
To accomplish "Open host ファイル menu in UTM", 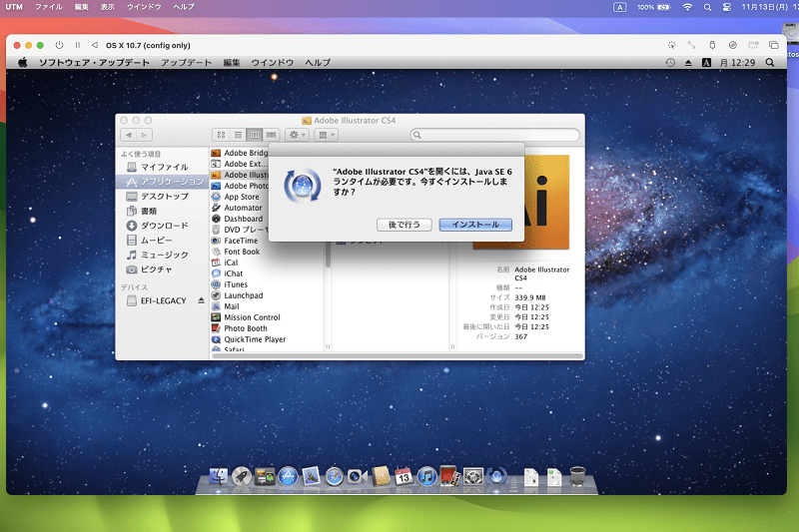I will [49, 7].
